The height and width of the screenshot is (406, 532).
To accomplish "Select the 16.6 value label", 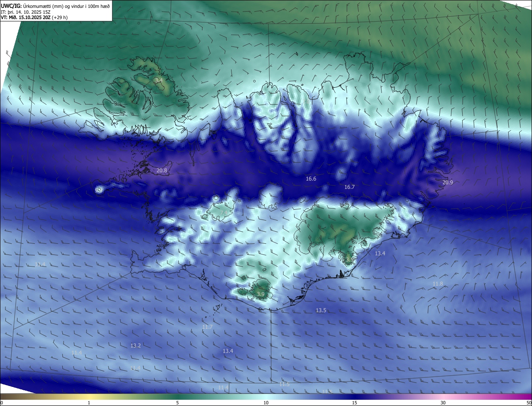I will point(311,179).
